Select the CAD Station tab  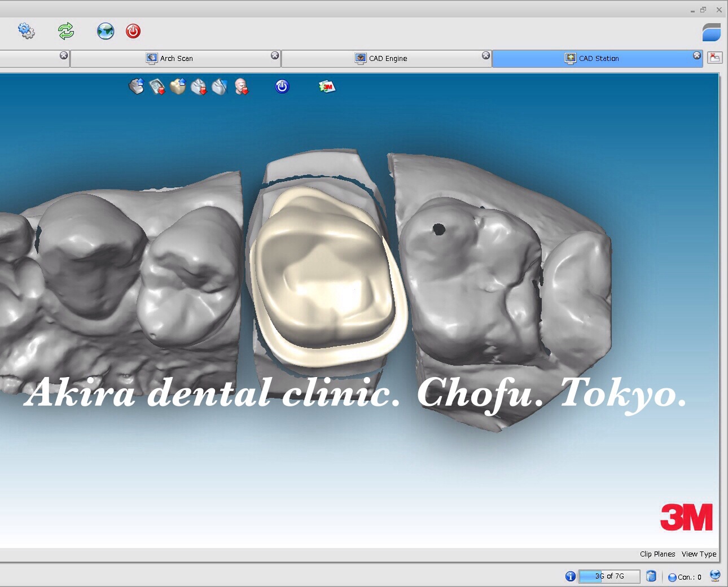coord(598,58)
